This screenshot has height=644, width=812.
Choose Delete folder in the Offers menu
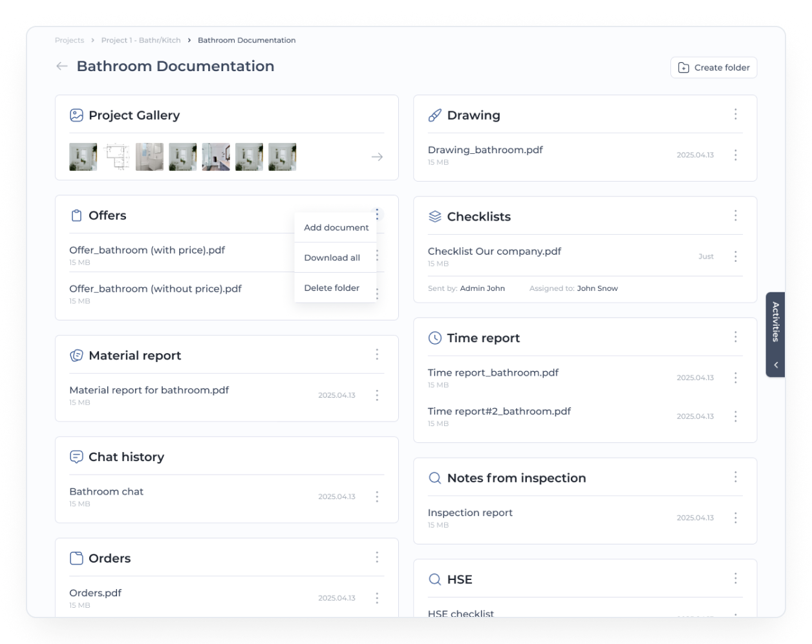[336, 288]
